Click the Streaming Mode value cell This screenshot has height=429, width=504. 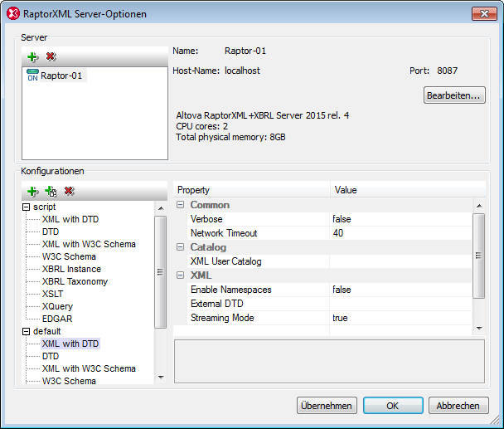pyautogui.click(x=398, y=318)
